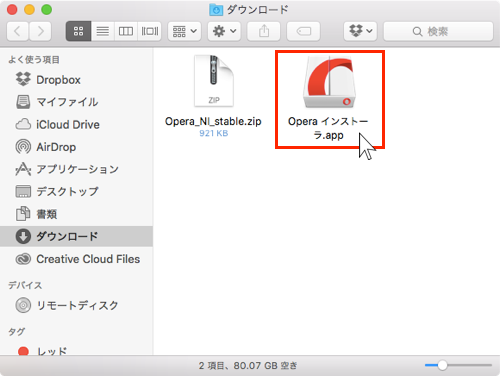
Task: Open Creative Cloud Files in the sidebar
Action: (76, 259)
